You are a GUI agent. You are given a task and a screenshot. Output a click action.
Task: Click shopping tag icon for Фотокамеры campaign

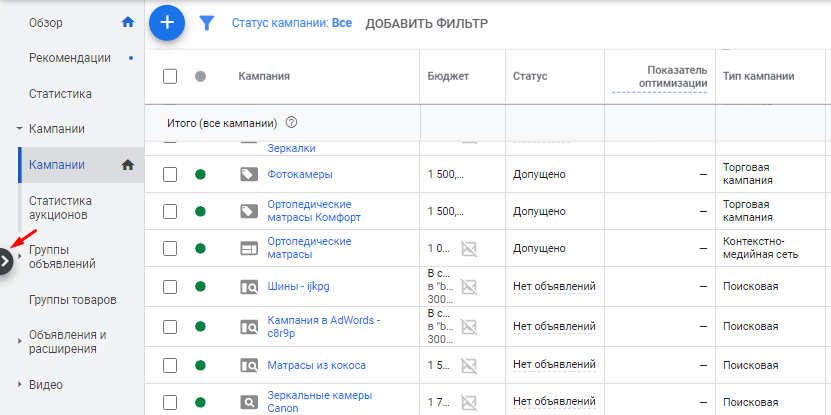point(248,174)
